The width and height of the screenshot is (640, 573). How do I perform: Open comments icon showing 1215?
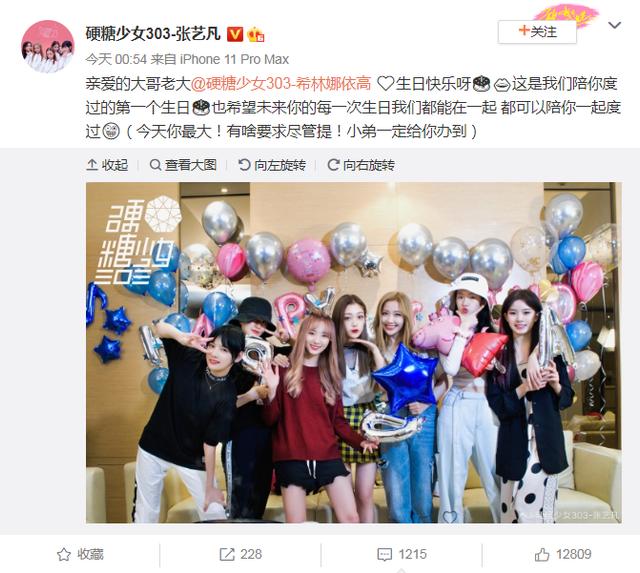[384, 554]
